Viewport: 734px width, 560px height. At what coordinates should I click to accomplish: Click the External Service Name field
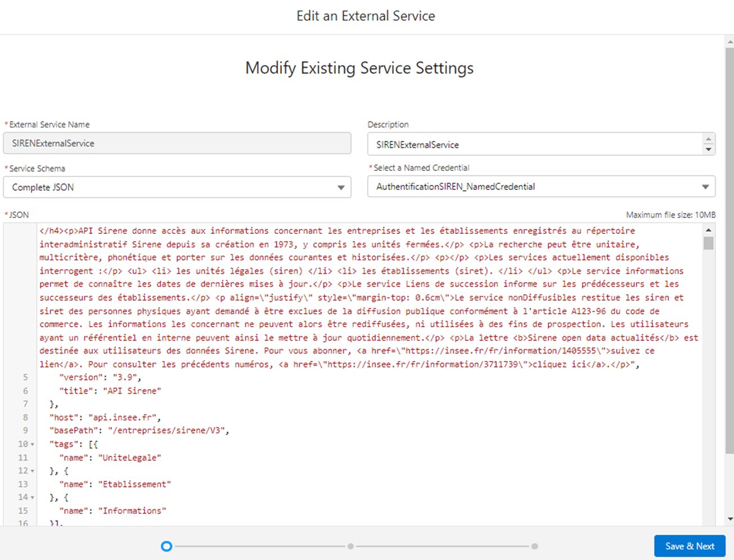pyautogui.click(x=177, y=143)
